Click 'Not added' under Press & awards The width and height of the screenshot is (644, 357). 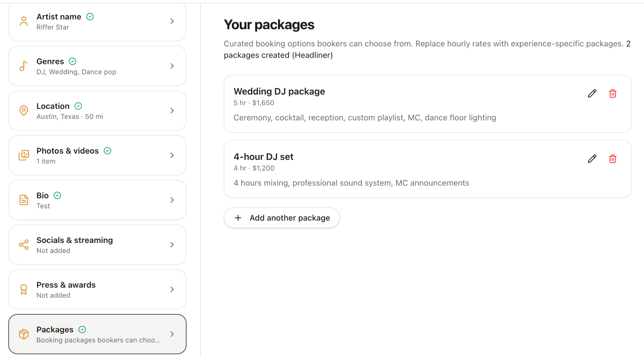(x=53, y=295)
